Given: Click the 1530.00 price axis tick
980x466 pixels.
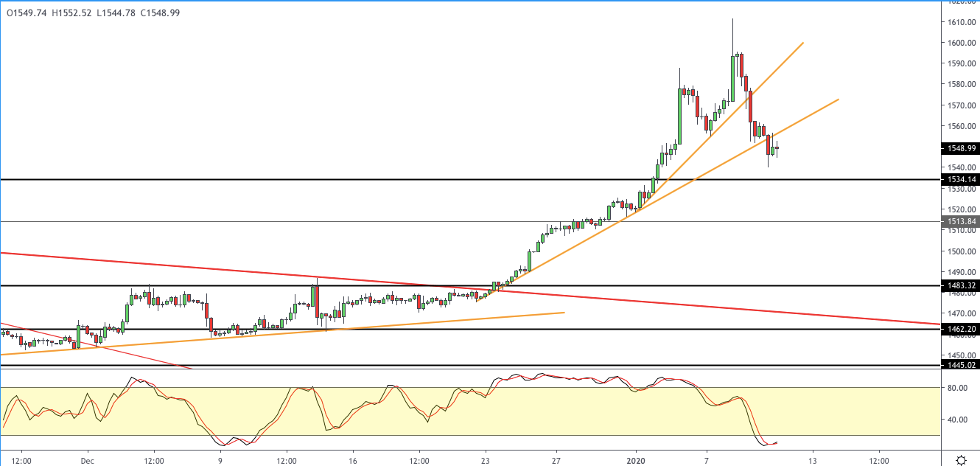Looking at the screenshot, I should [962, 189].
